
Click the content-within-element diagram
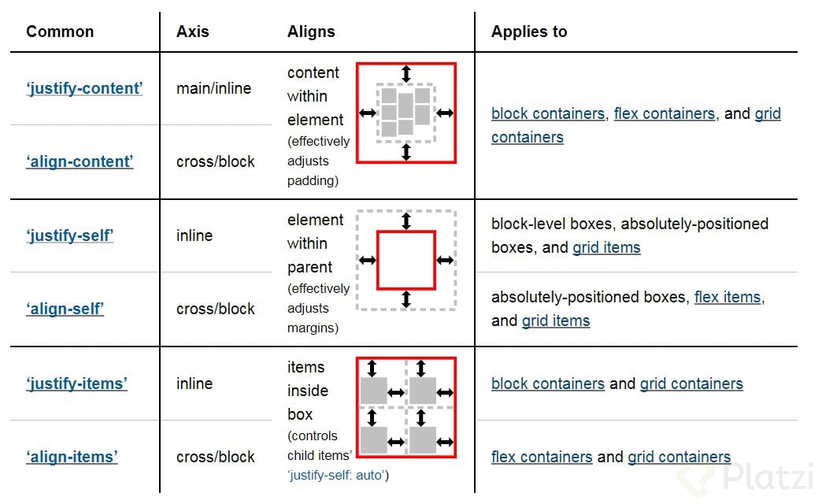(x=406, y=113)
